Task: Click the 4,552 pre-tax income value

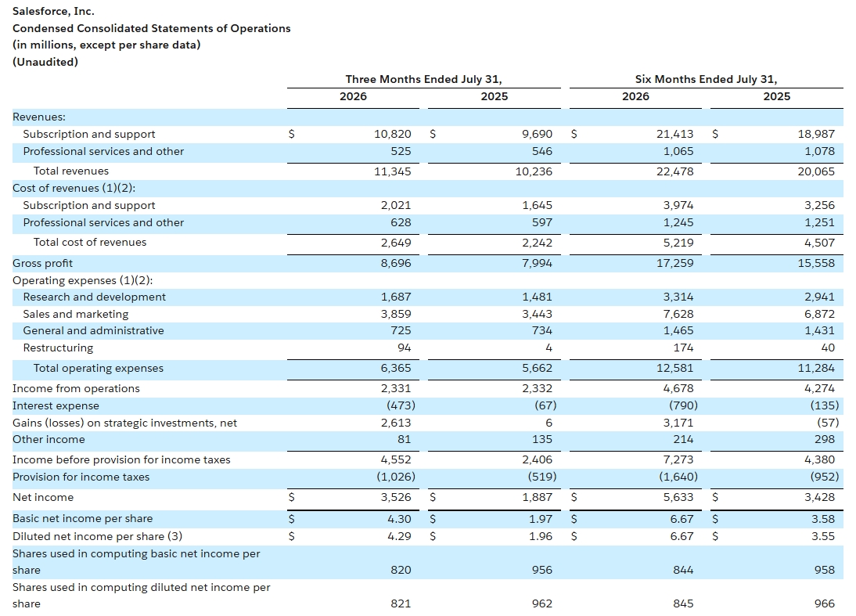Action: click(x=396, y=459)
